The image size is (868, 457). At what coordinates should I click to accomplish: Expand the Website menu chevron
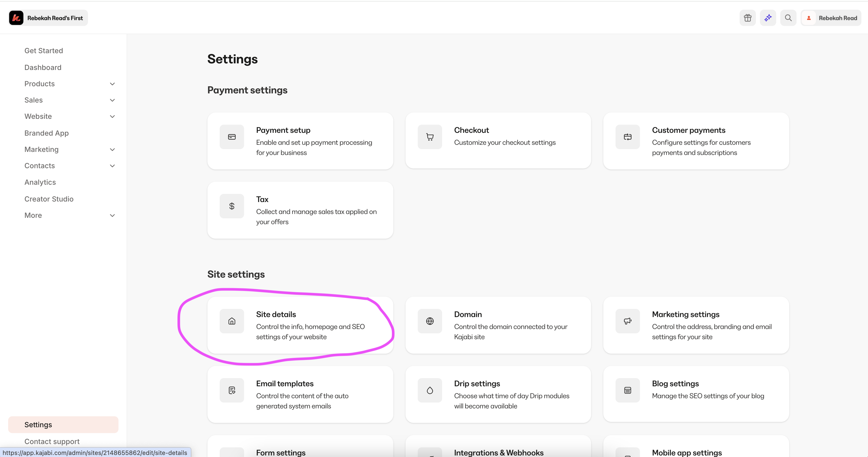[113, 117]
